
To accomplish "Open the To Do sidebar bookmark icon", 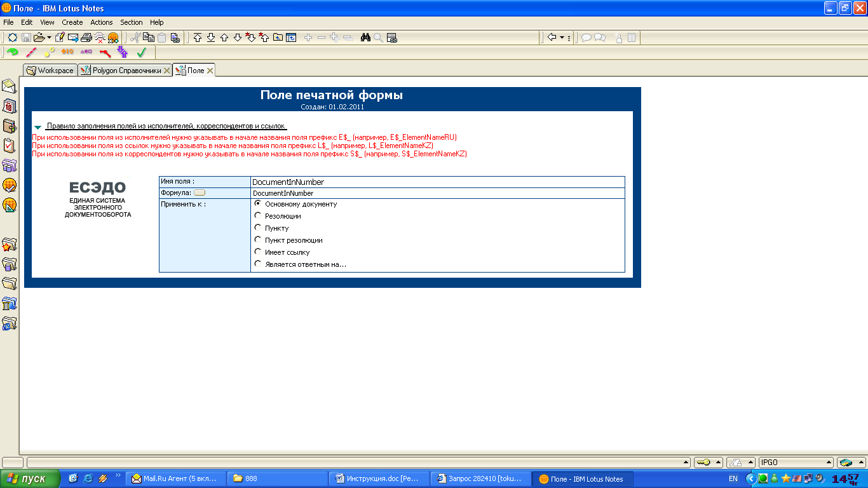I will (10, 146).
